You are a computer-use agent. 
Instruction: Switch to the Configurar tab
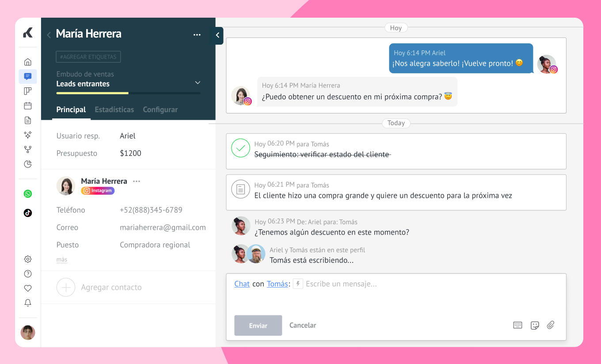pyautogui.click(x=160, y=110)
